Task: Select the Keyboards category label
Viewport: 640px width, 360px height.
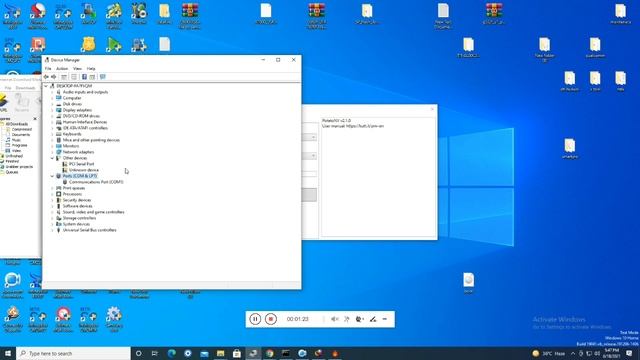Action: (x=72, y=134)
